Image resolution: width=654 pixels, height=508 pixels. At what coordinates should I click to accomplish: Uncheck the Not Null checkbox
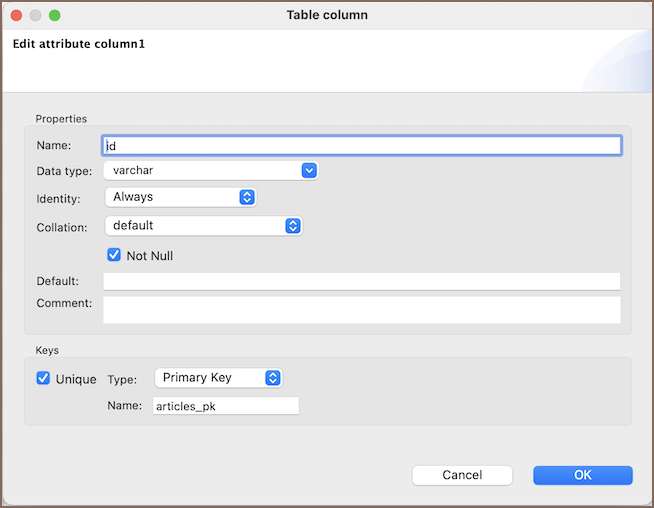tap(114, 256)
